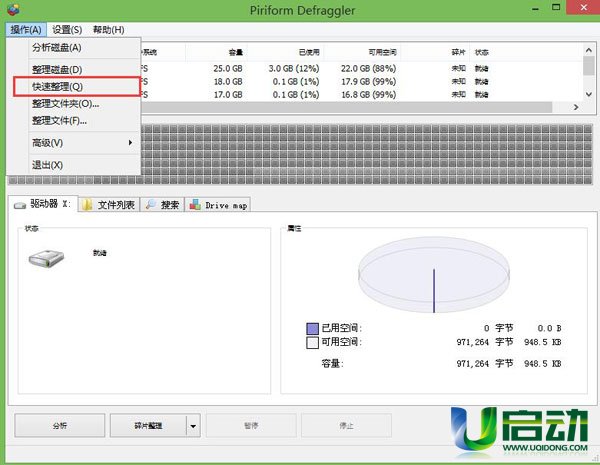This screenshot has width=600, height=465.
Task: Click the disk usage pie chart
Action: point(434,275)
